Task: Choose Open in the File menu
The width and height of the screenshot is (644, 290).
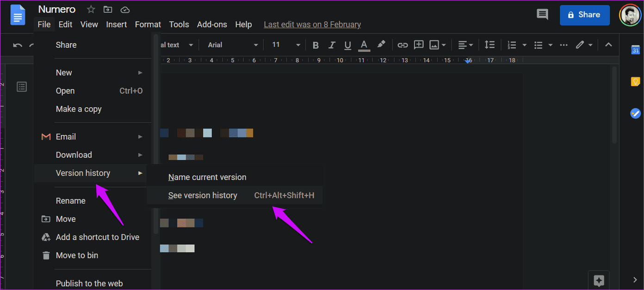Action: point(93,91)
